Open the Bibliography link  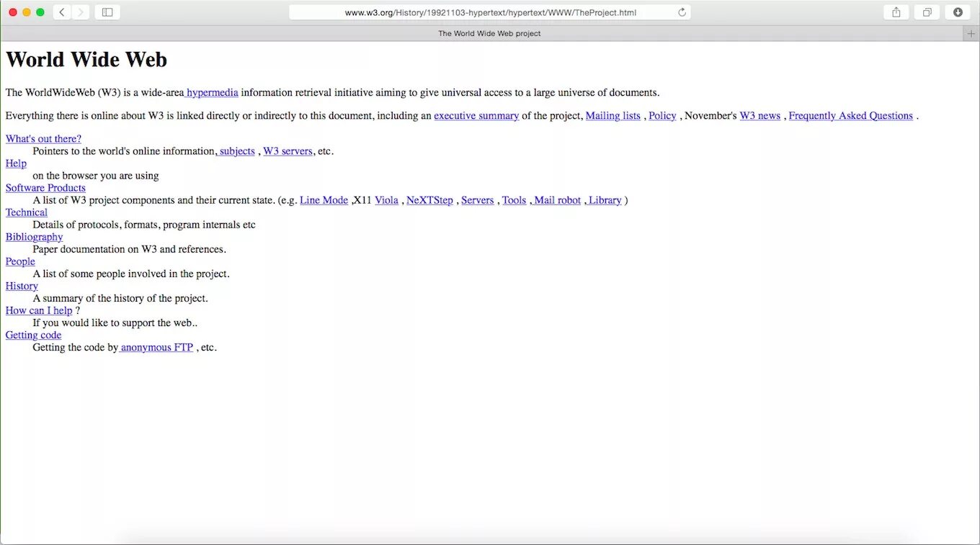pyautogui.click(x=34, y=236)
